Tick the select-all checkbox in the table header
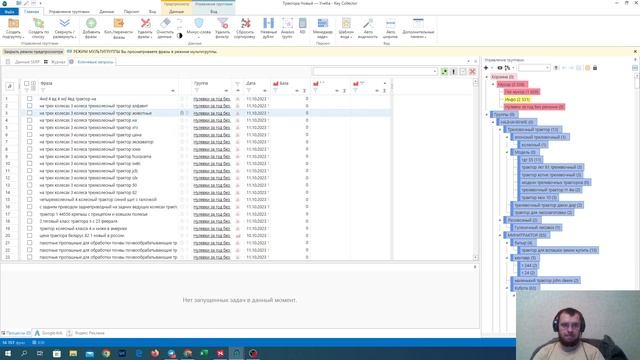This screenshot has height=360, width=640. click(x=27, y=83)
